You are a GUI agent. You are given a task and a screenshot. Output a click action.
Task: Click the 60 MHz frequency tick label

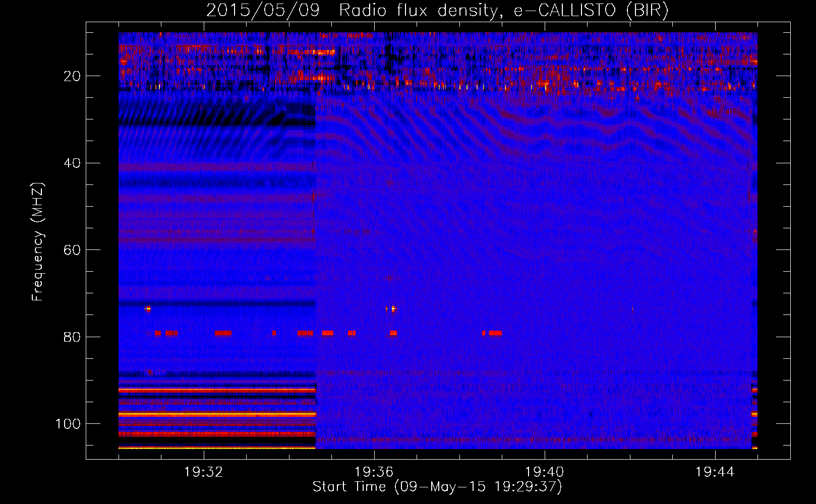(72, 250)
